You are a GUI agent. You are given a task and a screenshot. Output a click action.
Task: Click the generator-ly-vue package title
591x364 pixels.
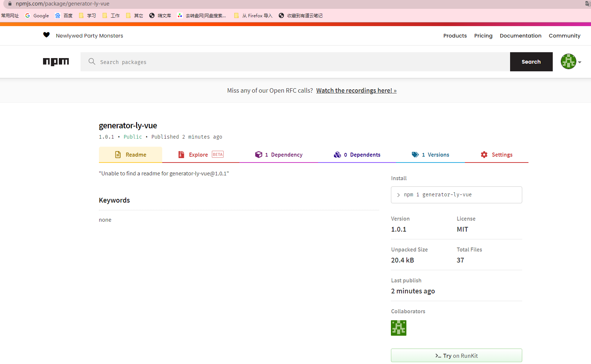(x=128, y=125)
